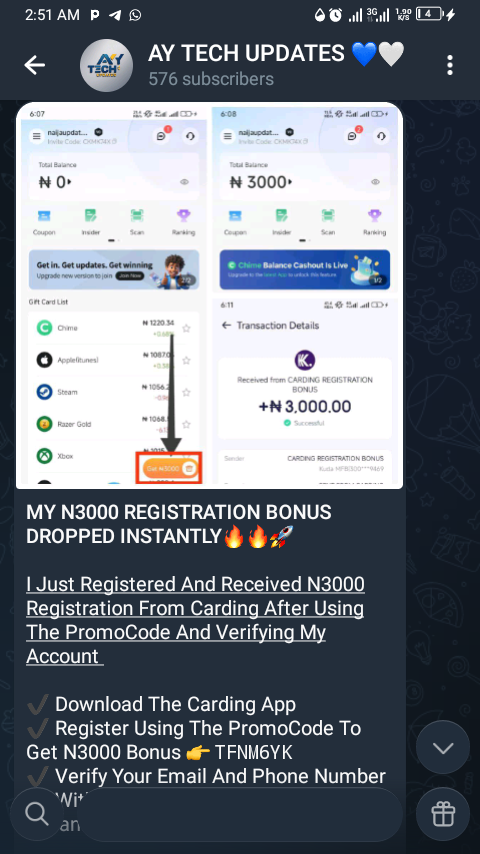Jump to latest with down-chevron button
480x854 pixels.
[x=443, y=747]
